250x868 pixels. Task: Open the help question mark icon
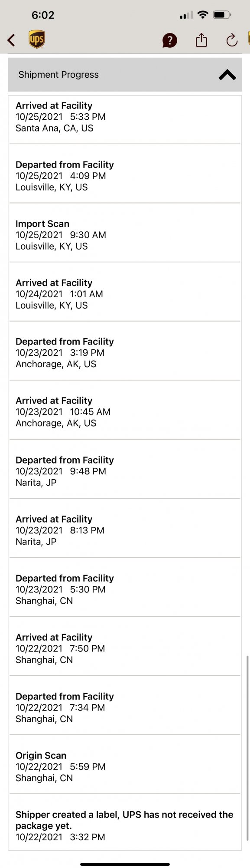(169, 40)
